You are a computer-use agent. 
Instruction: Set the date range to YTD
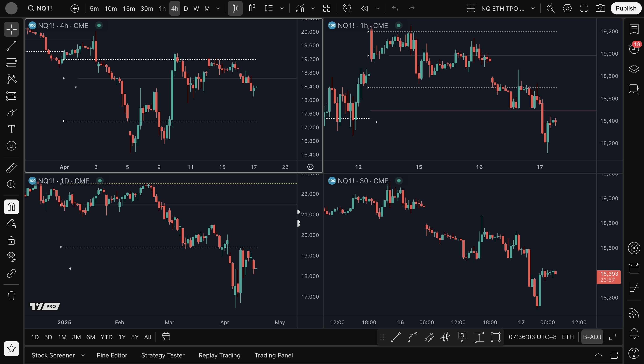pos(106,337)
